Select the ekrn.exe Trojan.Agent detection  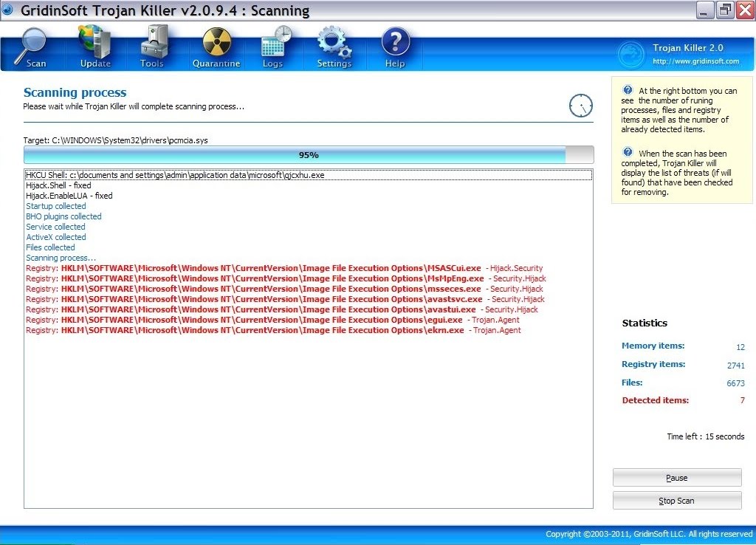[x=281, y=329]
